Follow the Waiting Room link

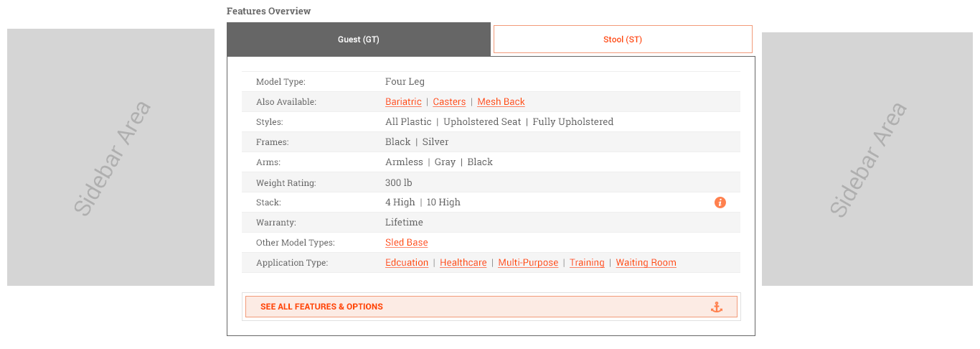646,263
